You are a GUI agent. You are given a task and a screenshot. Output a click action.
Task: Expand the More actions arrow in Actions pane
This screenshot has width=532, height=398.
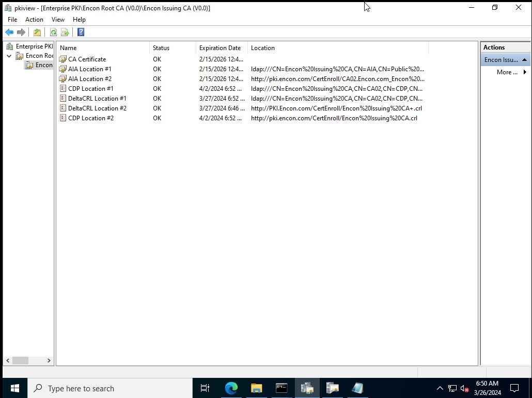pyautogui.click(x=525, y=72)
